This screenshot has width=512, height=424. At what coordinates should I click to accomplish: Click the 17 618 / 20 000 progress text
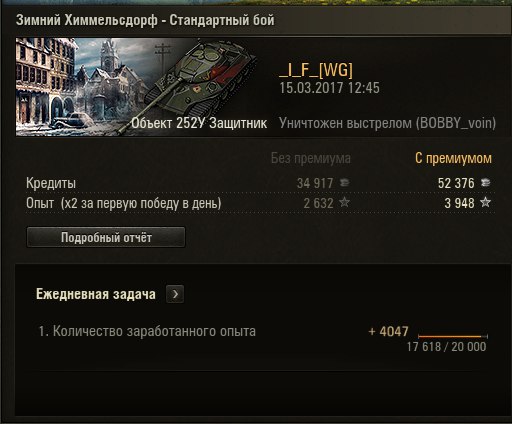point(446,347)
